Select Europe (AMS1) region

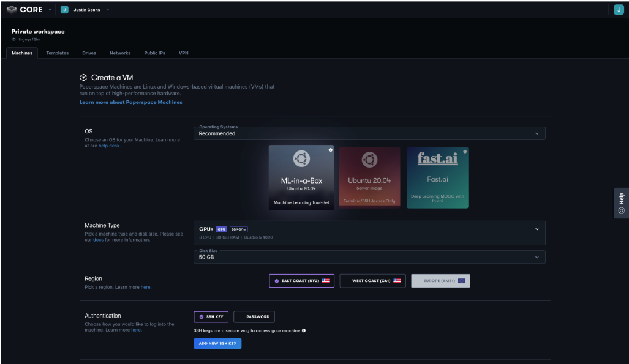tap(440, 281)
